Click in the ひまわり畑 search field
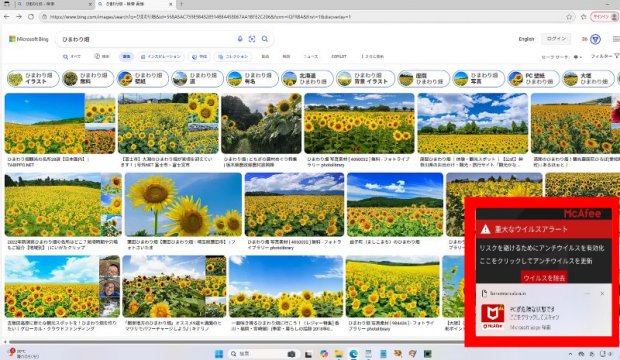The height and width of the screenshot is (360, 620). point(146,39)
